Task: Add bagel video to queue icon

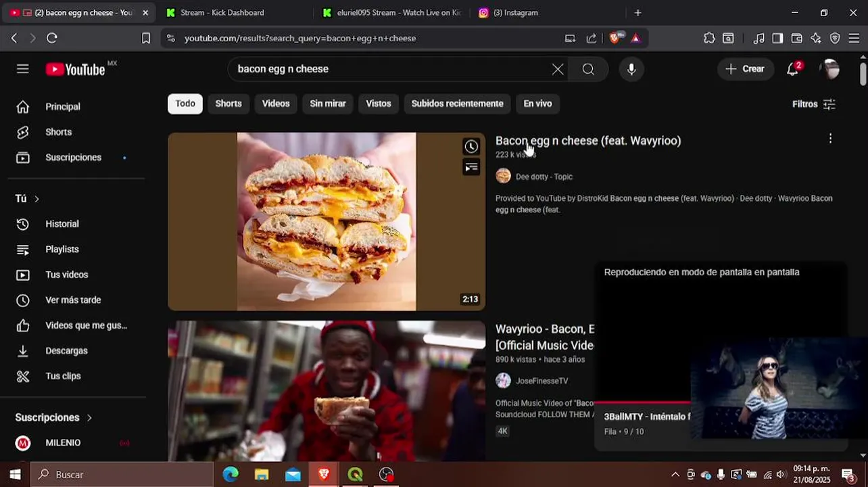Action: click(x=471, y=167)
